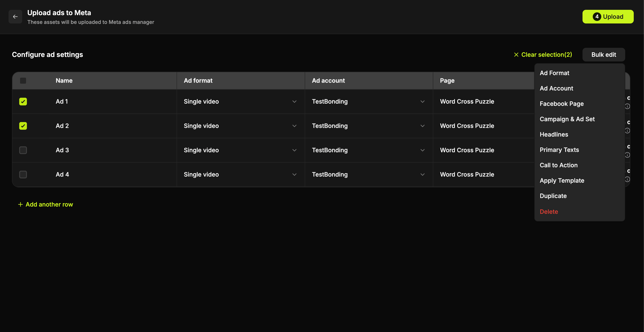Image resolution: width=644 pixels, height=332 pixels.
Task: Pick Primary Texts in bulk edit menu
Action: click(580, 150)
